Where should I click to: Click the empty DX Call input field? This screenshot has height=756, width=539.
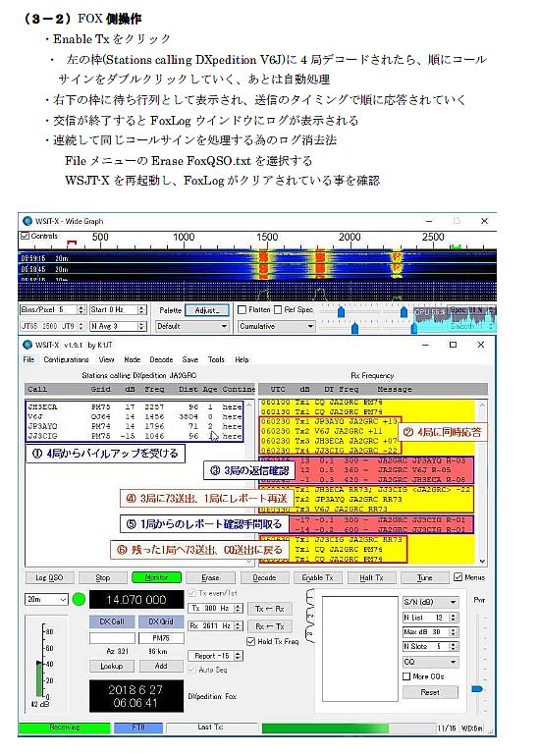pos(111,638)
